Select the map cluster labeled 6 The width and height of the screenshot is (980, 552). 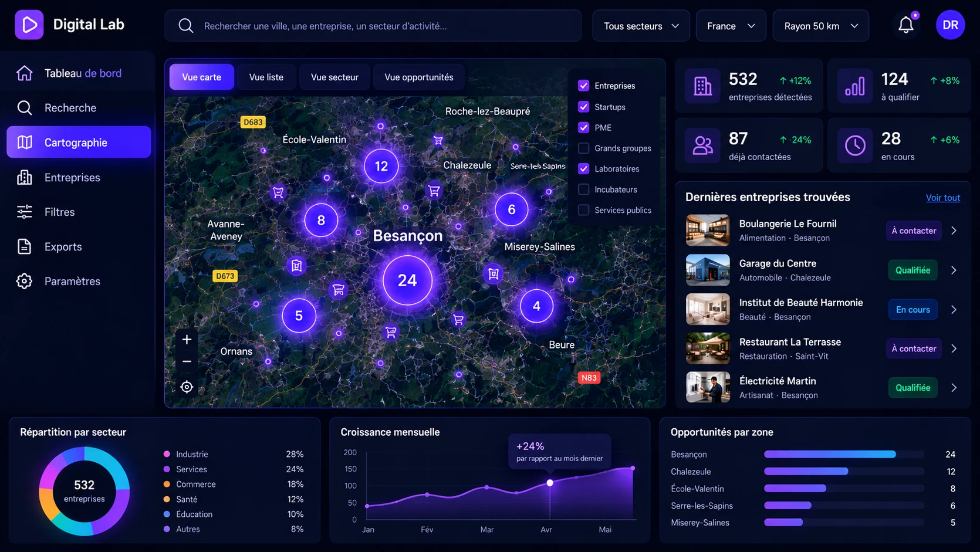tap(512, 209)
